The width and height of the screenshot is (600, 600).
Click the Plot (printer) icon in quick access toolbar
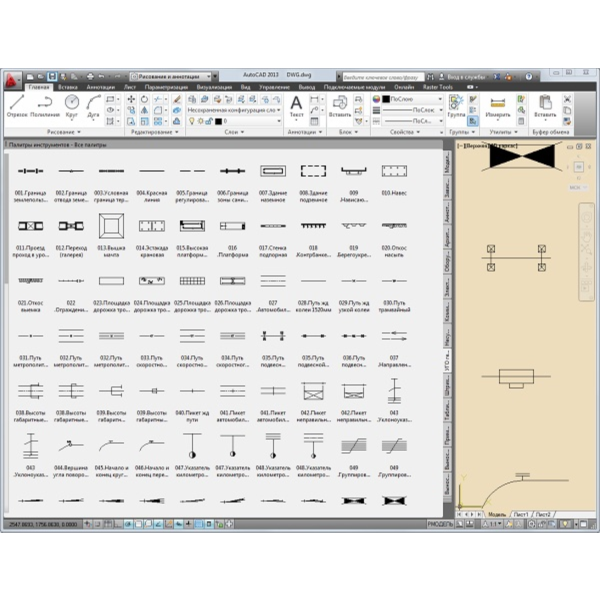(x=90, y=76)
